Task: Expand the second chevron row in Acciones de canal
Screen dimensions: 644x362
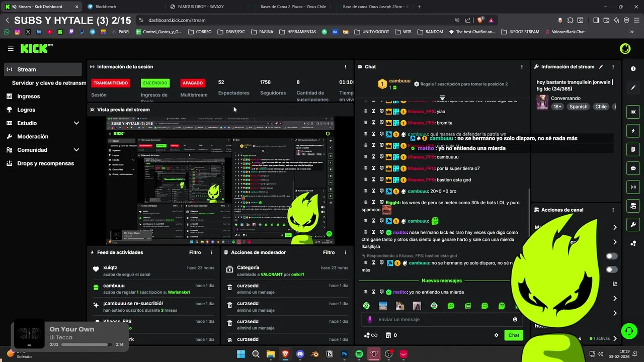Action: tap(614, 242)
